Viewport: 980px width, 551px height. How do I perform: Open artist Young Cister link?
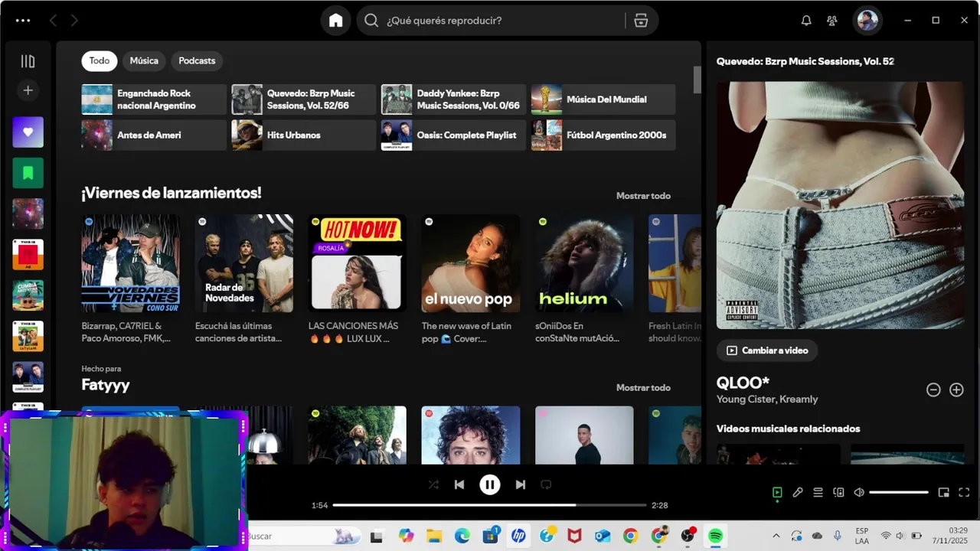pos(746,399)
